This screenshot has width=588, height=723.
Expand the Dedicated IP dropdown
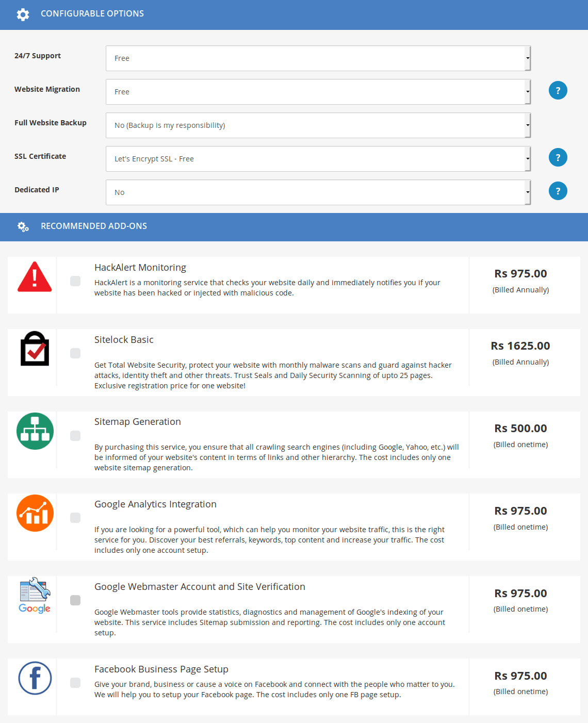tap(318, 192)
